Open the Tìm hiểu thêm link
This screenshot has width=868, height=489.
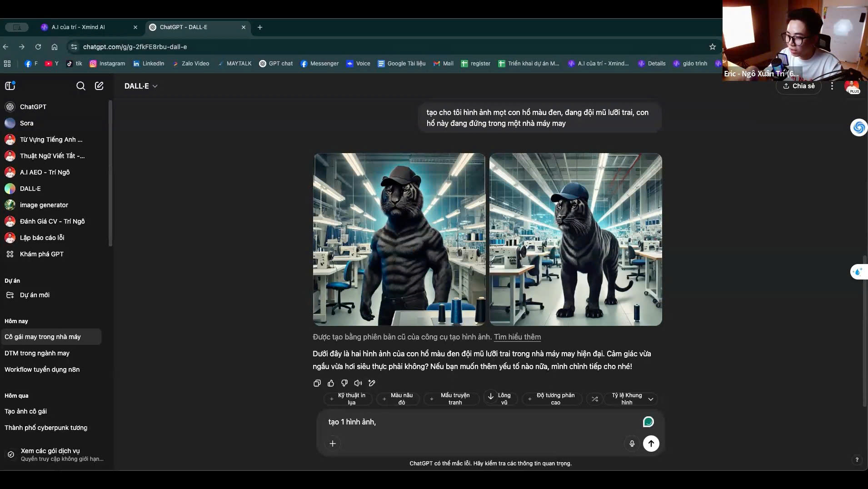517,337
